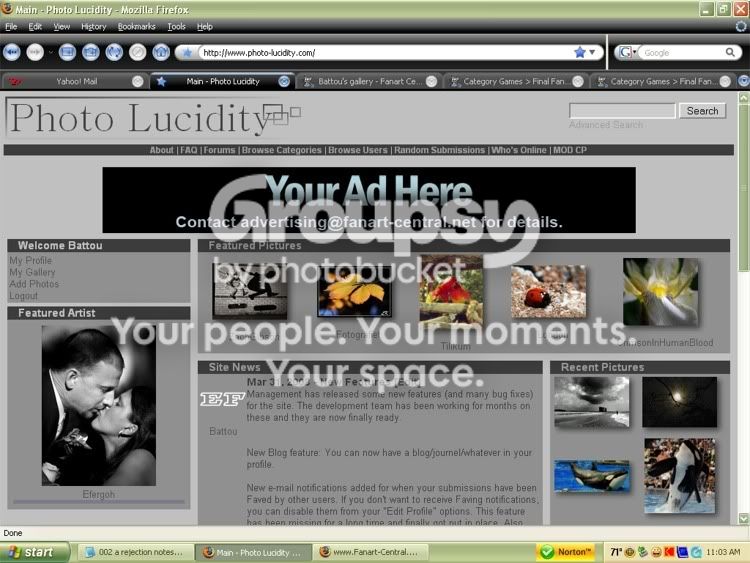
Task: Open the Help menu
Action: (205, 27)
